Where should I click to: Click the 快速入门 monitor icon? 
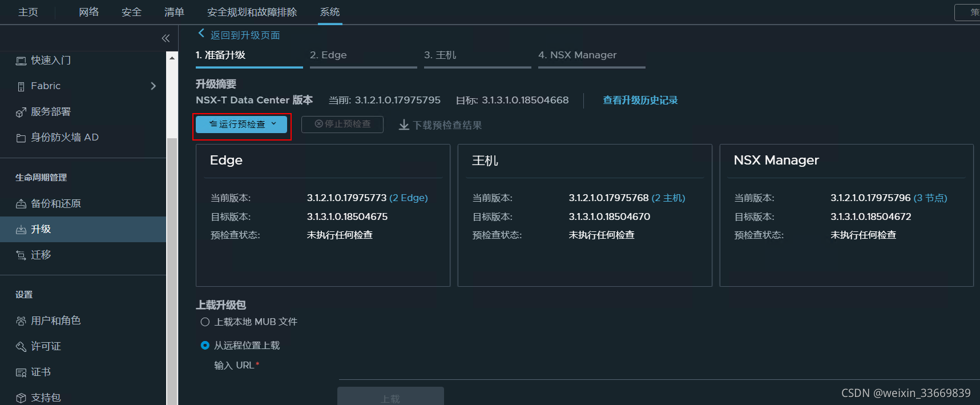tap(21, 61)
